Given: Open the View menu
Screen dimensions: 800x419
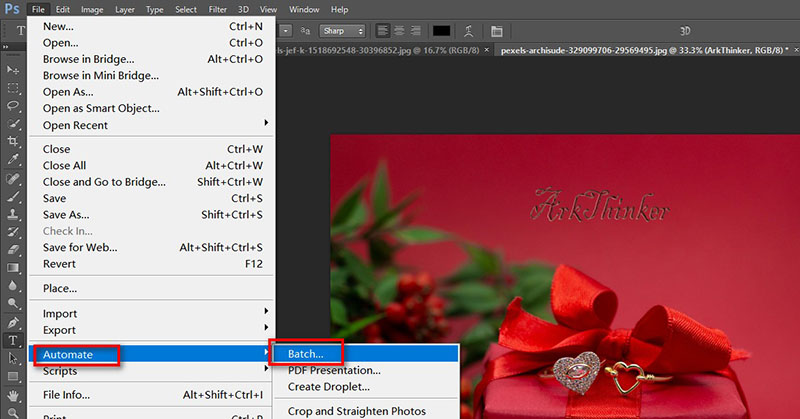Looking at the screenshot, I should tap(268, 9).
